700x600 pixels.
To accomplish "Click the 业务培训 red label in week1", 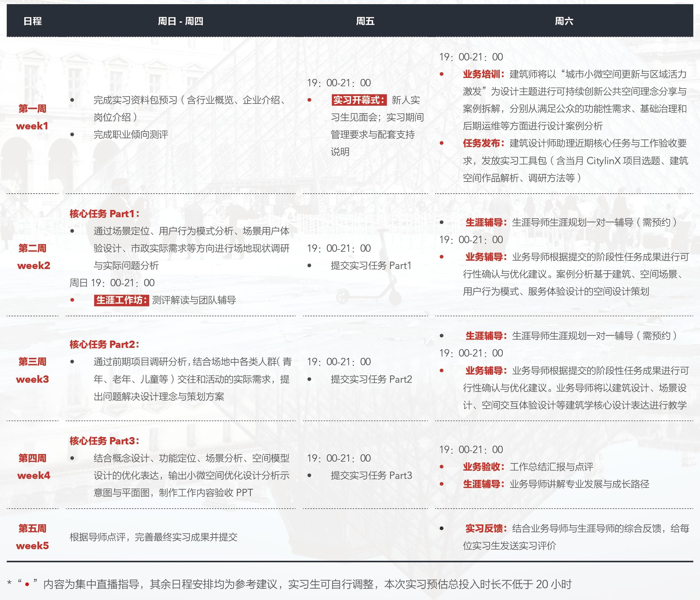I will (484, 74).
